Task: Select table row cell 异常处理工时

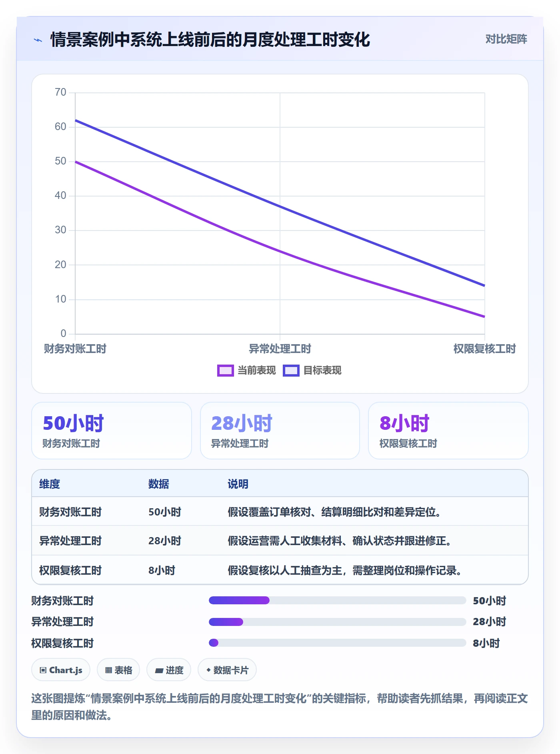Action: tap(70, 541)
